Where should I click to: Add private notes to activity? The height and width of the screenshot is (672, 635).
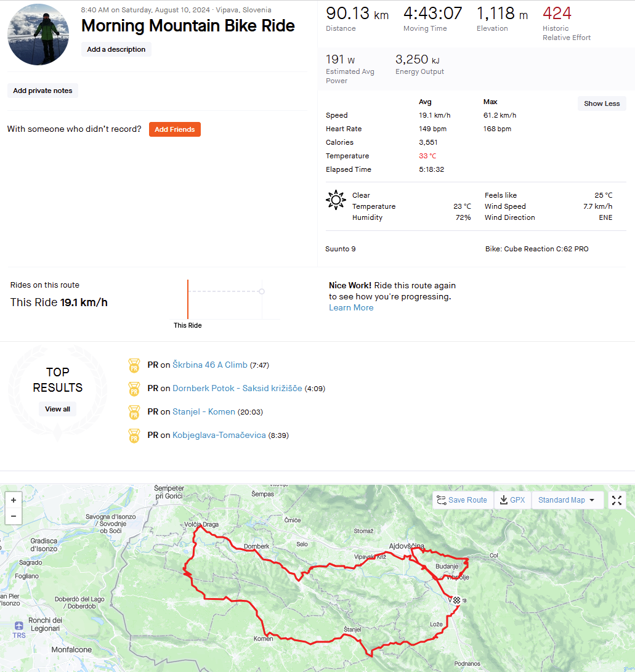tap(42, 91)
